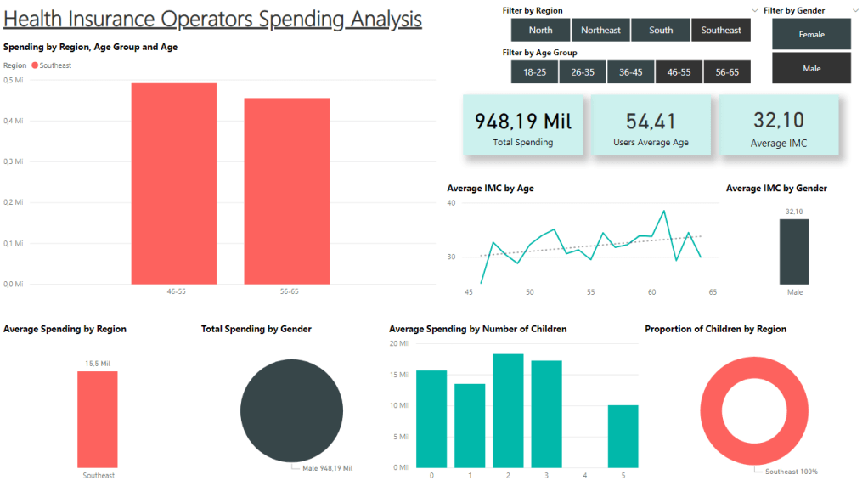The height and width of the screenshot is (486, 868).
Task: Expand the Filter by Region slicer chevron
Action: click(x=756, y=11)
